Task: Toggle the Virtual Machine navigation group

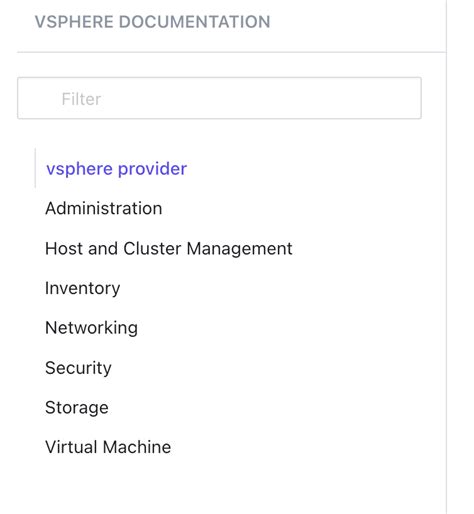Action: click(108, 447)
